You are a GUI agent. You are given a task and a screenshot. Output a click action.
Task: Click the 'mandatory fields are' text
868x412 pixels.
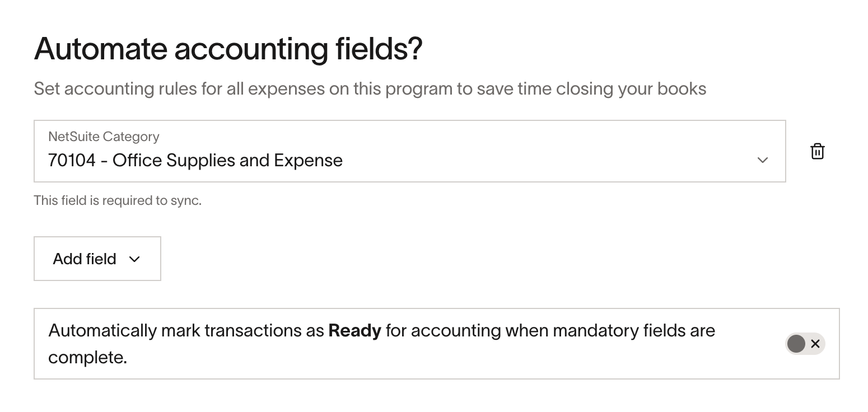(x=634, y=331)
